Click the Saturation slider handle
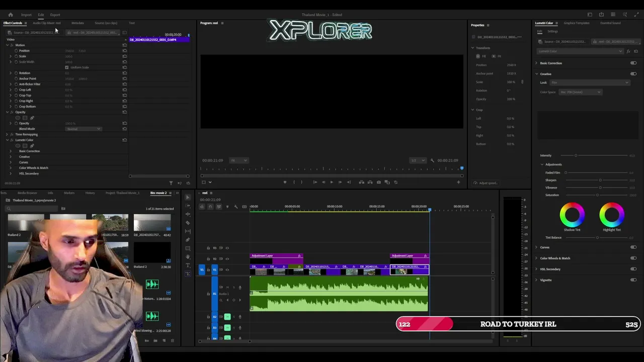 click(597, 195)
